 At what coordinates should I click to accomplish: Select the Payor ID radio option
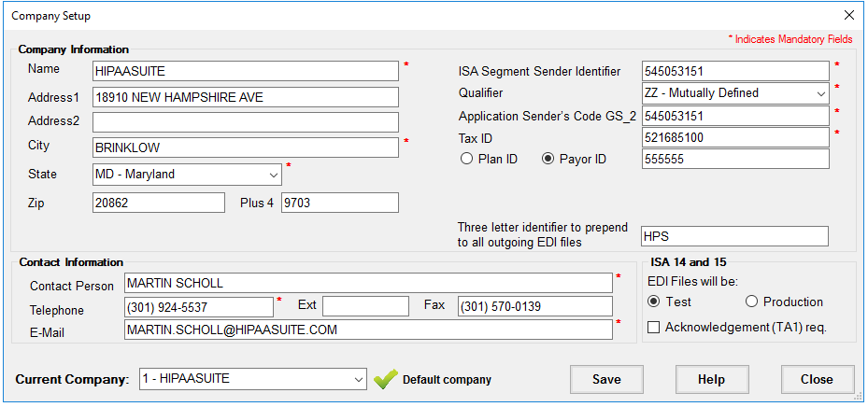point(549,160)
